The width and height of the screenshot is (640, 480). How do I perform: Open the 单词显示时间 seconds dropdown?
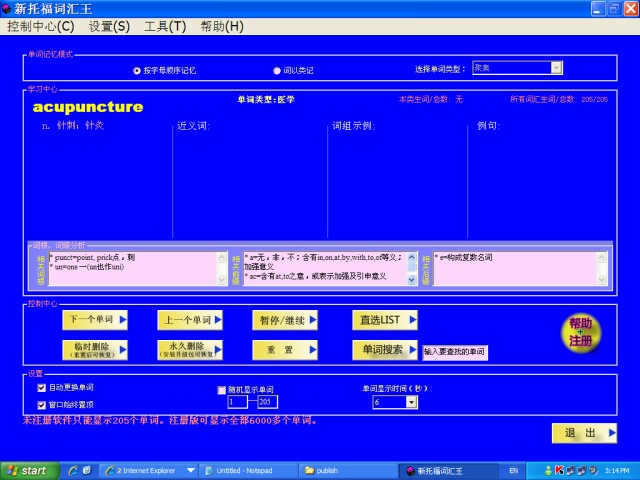(x=411, y=402)
